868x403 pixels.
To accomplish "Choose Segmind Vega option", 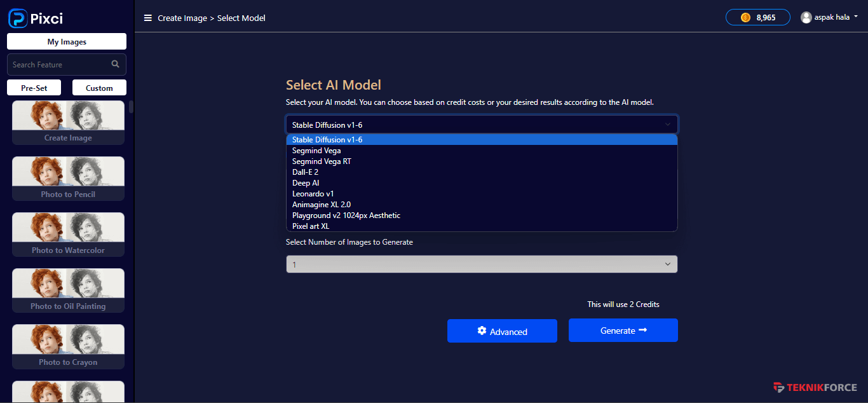I will (482, 151).
